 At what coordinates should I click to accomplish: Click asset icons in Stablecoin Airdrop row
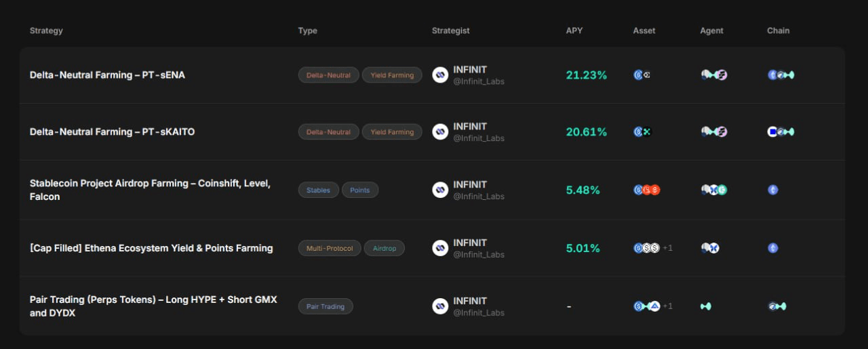coord(646,190)
